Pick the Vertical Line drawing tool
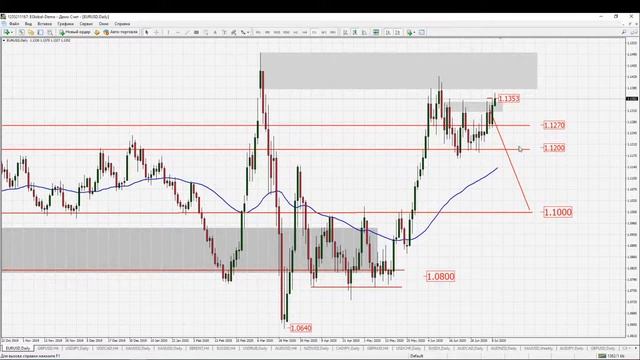This screenshot has width=640, height=360. [168, 32]
